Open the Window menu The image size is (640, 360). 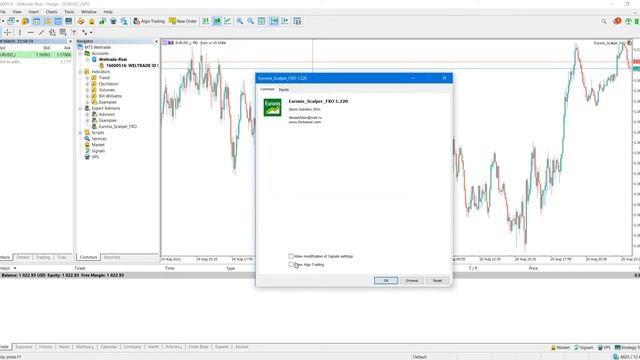[x=89, y=12]
